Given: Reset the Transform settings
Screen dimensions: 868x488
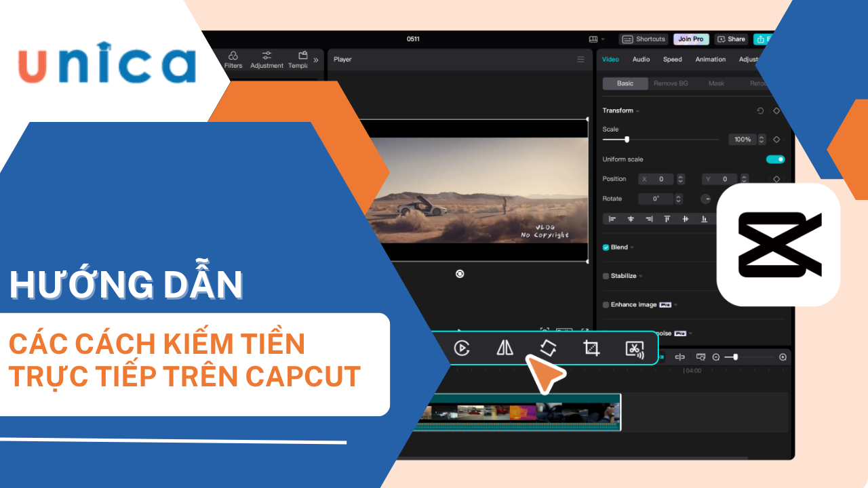Looking at the screenshot, I should point(760,110).
